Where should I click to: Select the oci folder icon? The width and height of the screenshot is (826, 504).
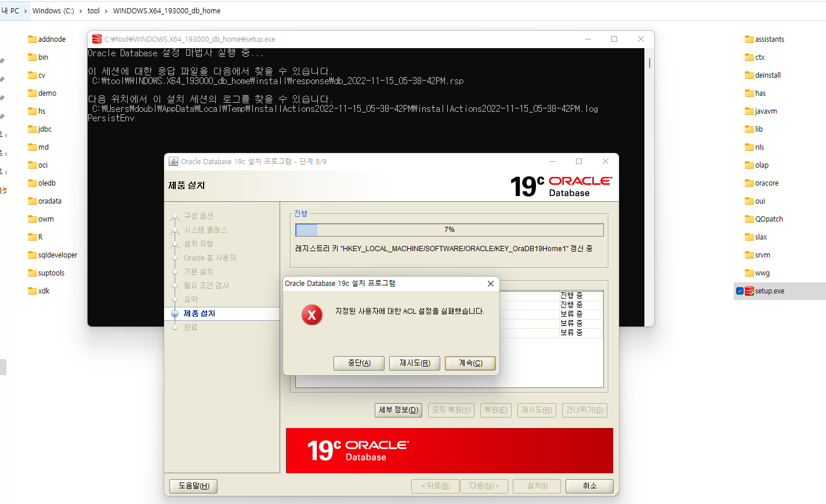[32, 165]
